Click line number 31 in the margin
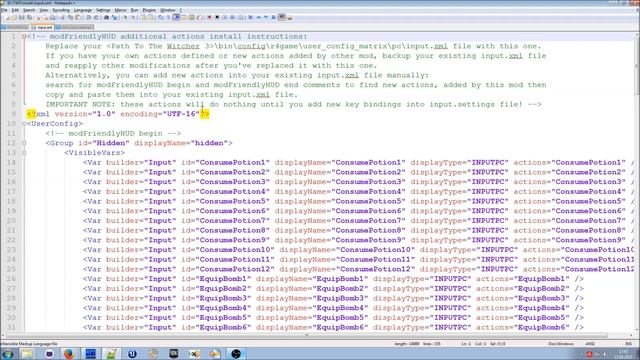Screen dimensions: 640x360 (11, 327)
